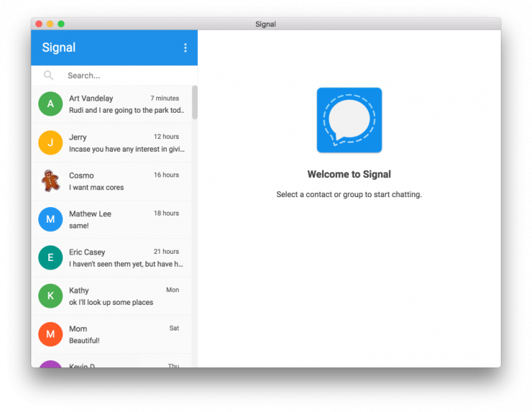
Task: Select the Jerry conversation name
Action: 78,137
